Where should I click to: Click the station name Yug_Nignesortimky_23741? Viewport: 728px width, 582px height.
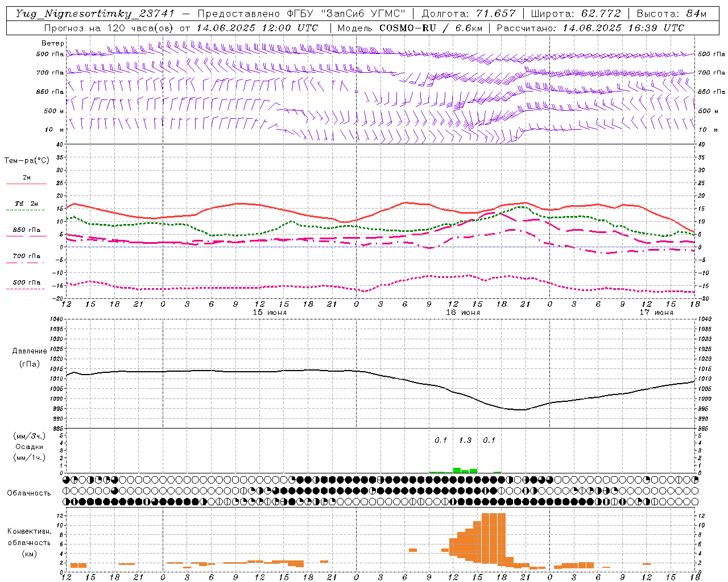(x=95, y=14)
